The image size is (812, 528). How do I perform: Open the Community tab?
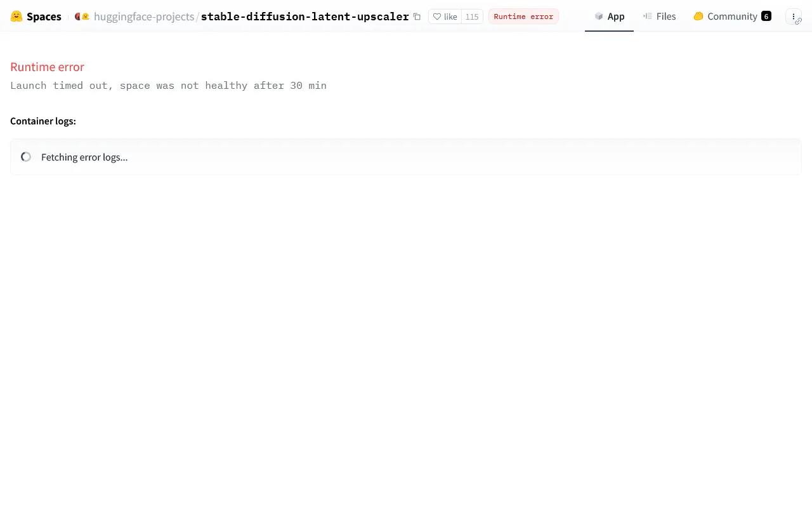pos(732,16)
